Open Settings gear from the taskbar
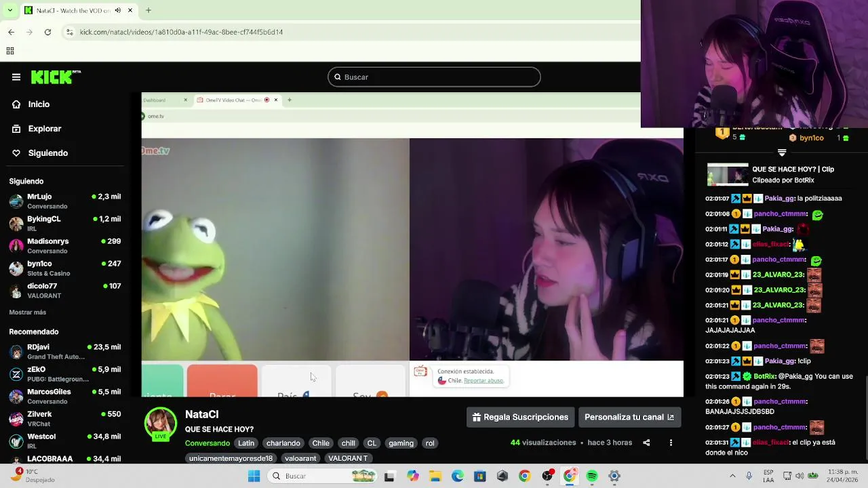The width and height of the screenshot is (868, 488). click(x=614, y=476)
